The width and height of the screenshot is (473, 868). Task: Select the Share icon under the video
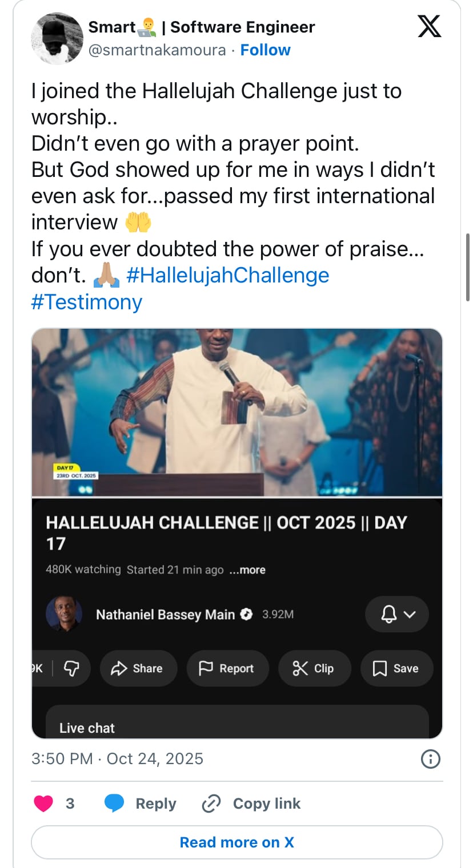click(121, 668)
